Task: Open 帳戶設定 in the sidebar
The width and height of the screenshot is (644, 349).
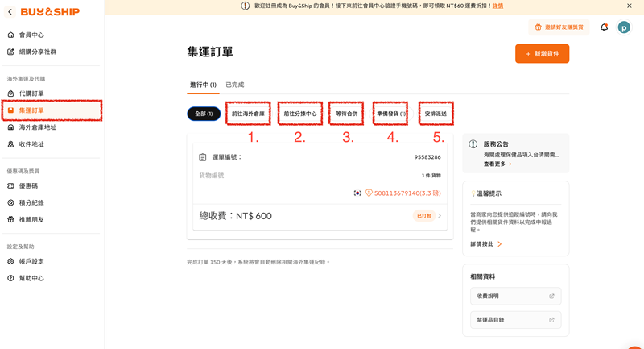Action: click(31, 262)
